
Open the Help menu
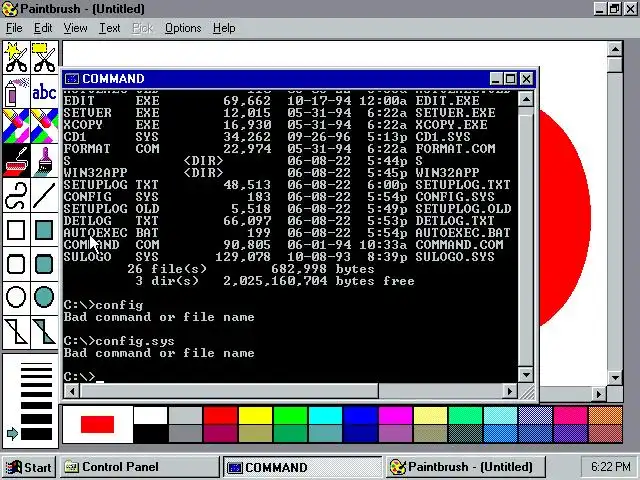pos(224,28)
